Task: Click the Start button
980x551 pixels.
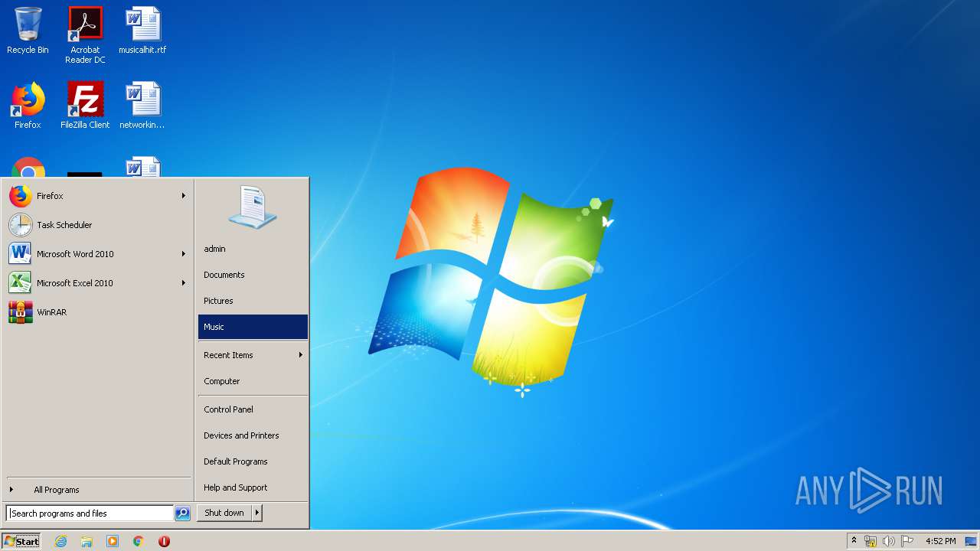Action: [x=21, y=541]
